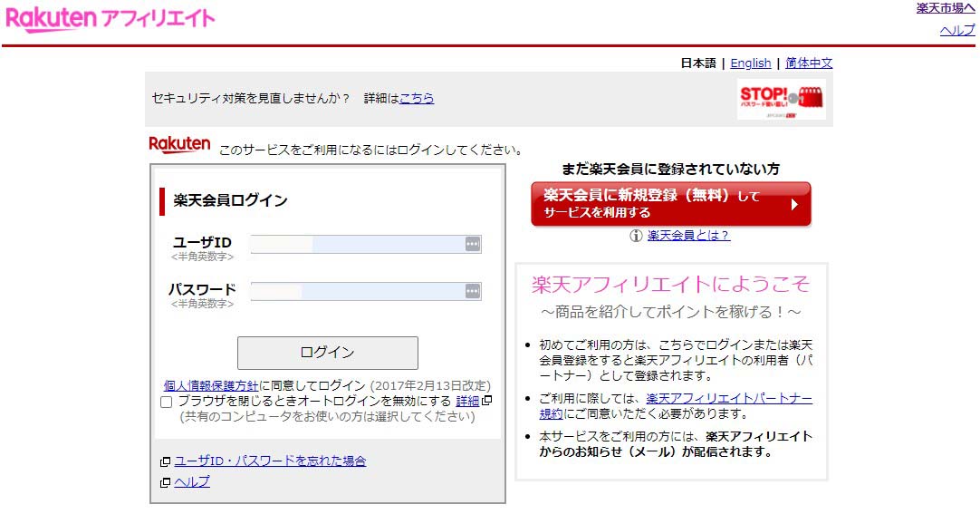Click new-window icon beside forgot password link
The image size is (980, 524).
(x=165, y=461)
